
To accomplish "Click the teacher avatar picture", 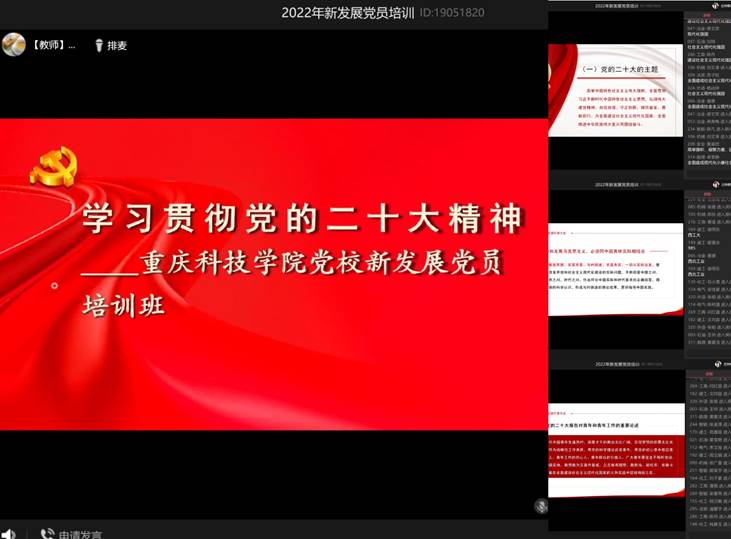I will (x=14, y=45).
